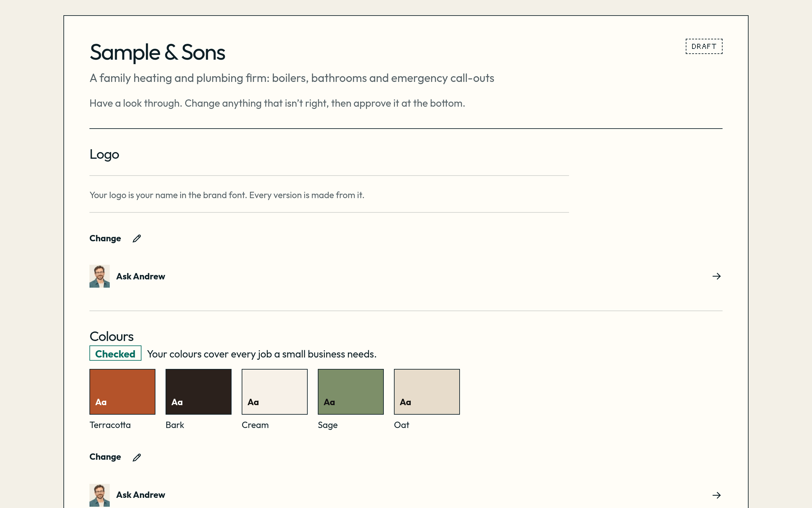Click the DRAFT status badge

pos(704,46)
